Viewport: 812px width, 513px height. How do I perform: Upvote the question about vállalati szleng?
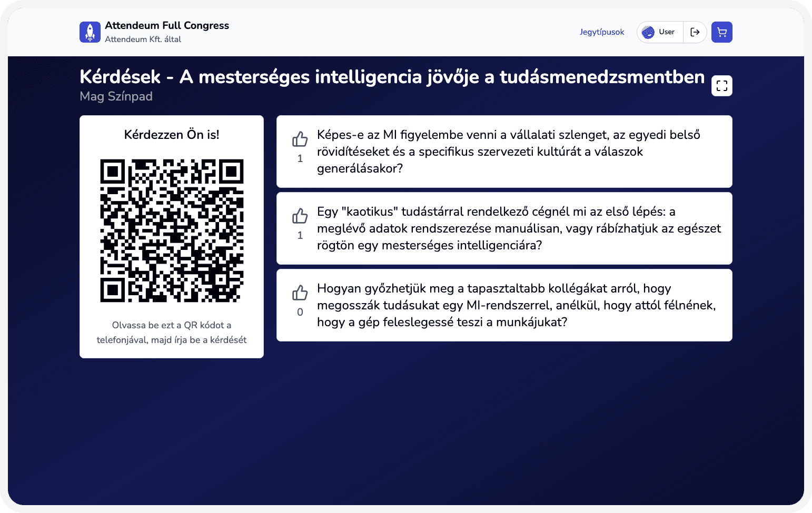click(300, 139)
